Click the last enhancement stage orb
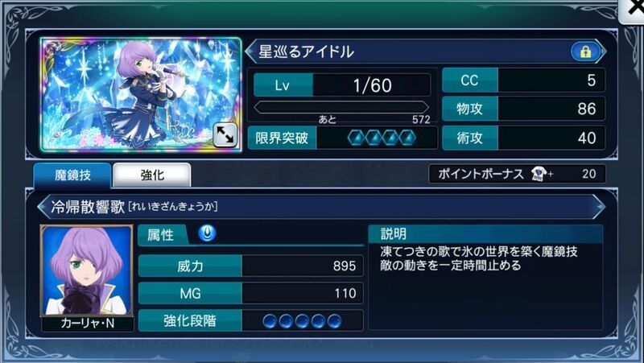The height and width of the screenshot is (363, 644). pos(334,320)
